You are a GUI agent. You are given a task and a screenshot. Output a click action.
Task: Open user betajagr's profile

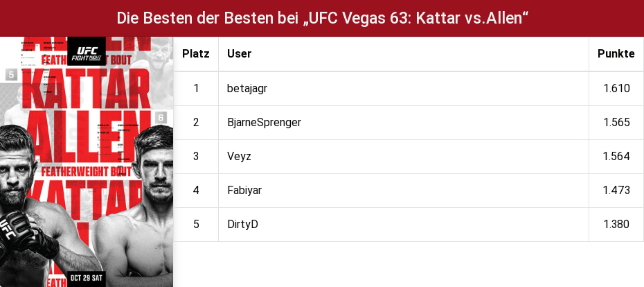(x=247, y=89)
